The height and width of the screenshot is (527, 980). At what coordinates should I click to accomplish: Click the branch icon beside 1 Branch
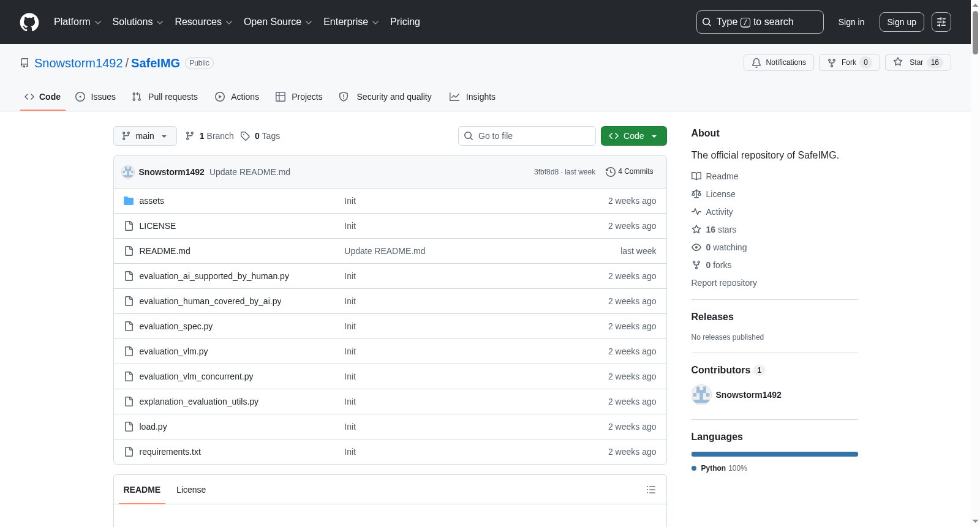point(190,136)
